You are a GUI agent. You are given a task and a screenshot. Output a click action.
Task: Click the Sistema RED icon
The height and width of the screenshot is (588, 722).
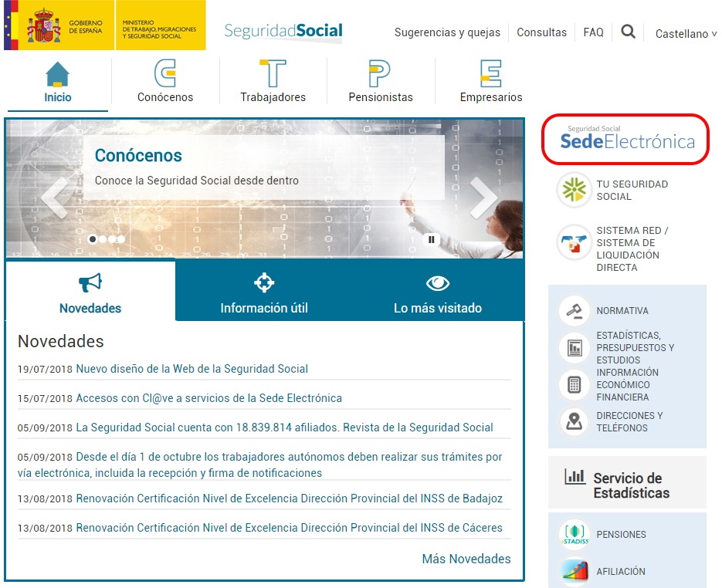pos(574,243)
